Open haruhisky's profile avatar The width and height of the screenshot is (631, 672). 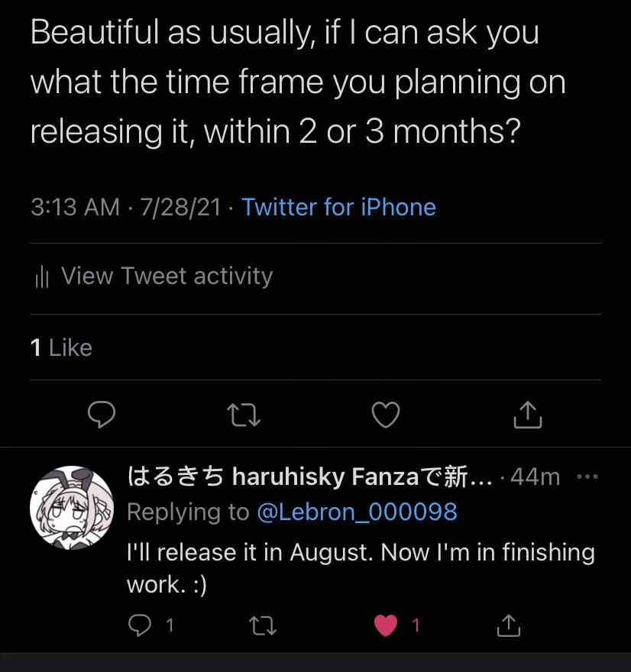71,507
